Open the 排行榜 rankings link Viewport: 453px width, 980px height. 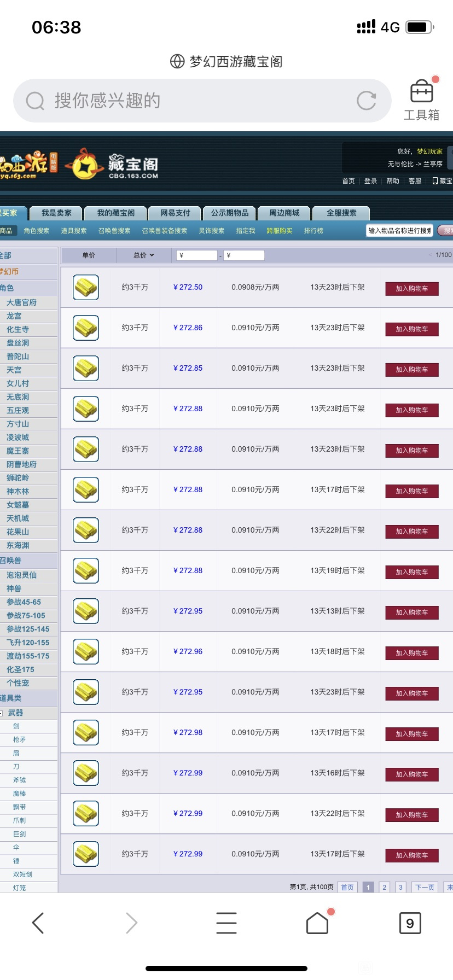[x=313, y=231]
